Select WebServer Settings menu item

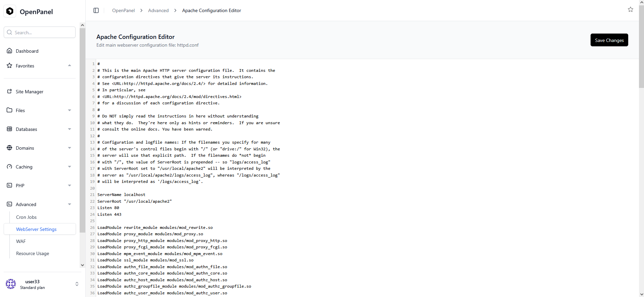click(40, 229)
